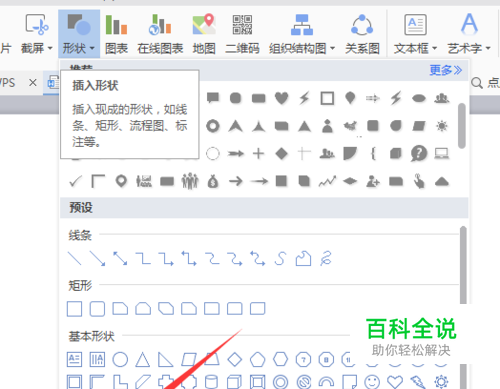Insert a 文本框 text box

pos(415,33)
